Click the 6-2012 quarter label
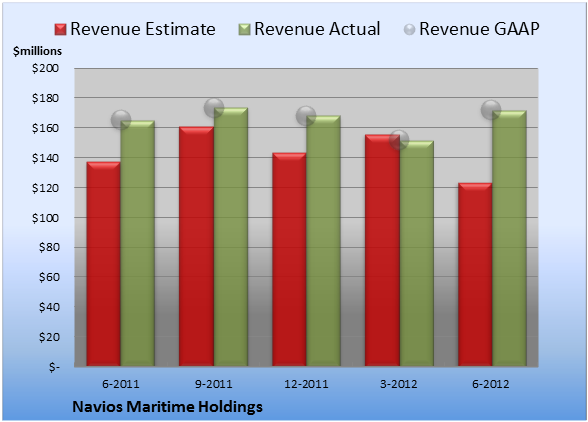The height and width of the screenshot is (422, 588). coord(491,384)
